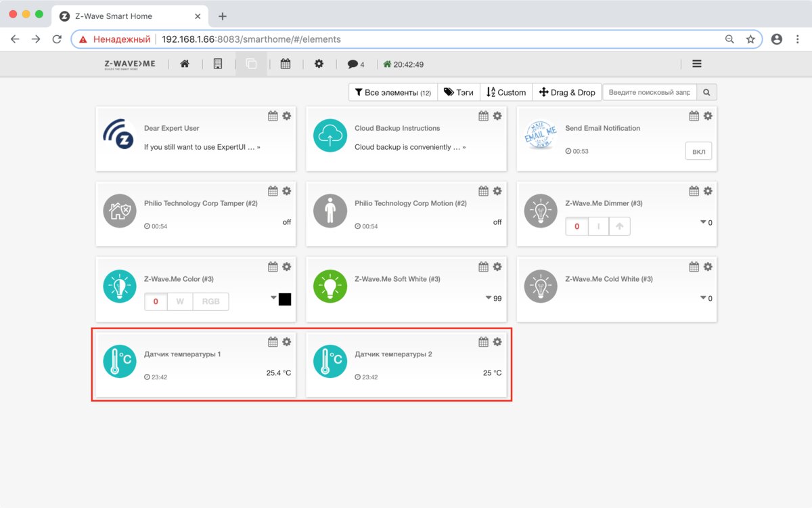Image resolution: width=812 pixels, height=508 pixels.
Task: Select the Все элементы filter tab
Action: pyautogui.click(x=393, y=92)
